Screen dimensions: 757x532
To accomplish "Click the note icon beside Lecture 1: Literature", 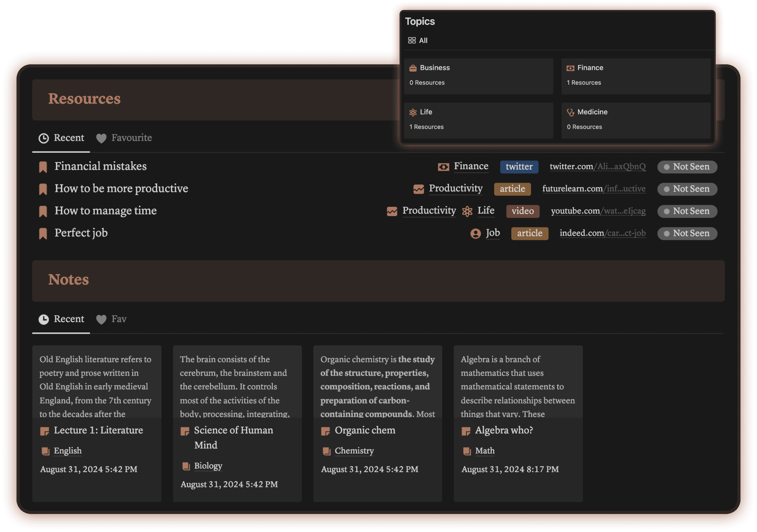I will pyautogui.click(x=45, y=431).
